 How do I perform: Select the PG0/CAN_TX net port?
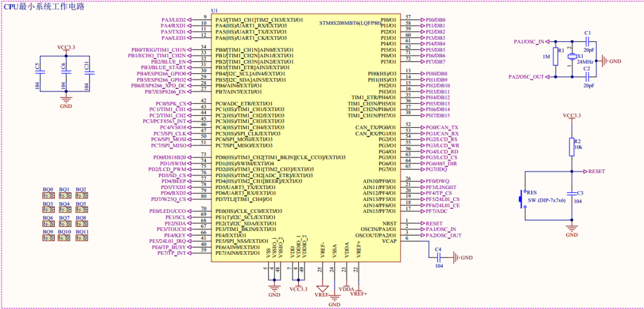coord(441,128)
